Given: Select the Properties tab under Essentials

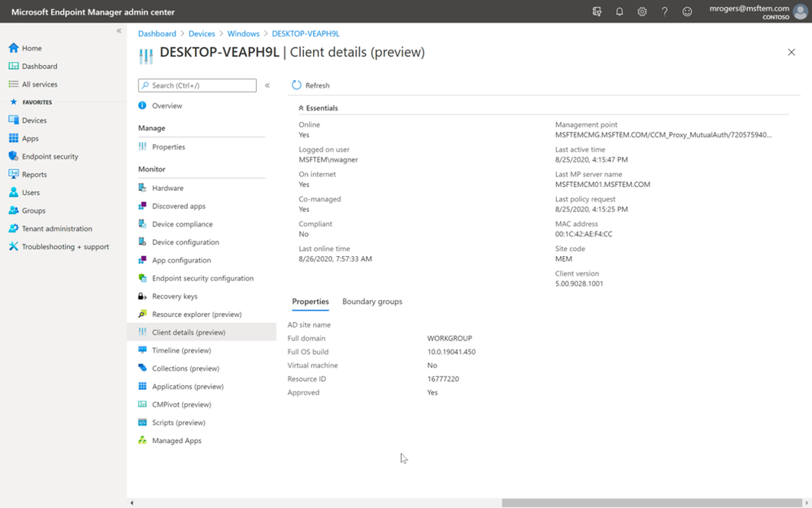Looking at the screenshot, I should (310, 302).
